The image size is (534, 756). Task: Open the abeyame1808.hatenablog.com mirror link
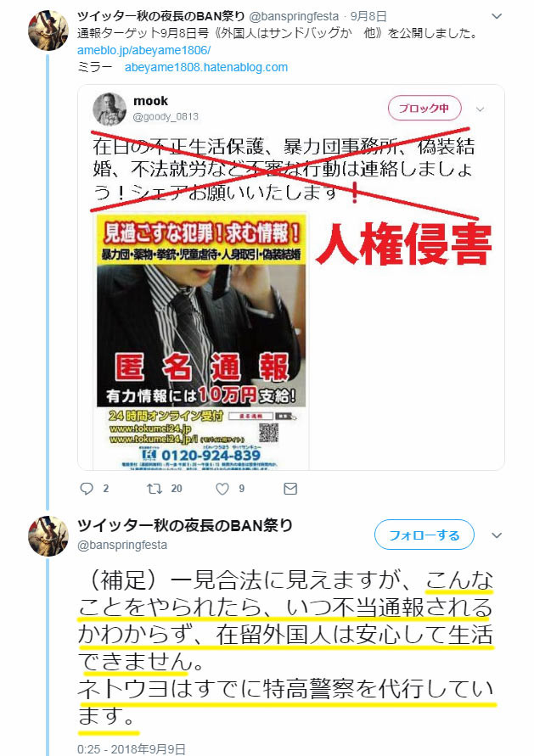[206, 67]
